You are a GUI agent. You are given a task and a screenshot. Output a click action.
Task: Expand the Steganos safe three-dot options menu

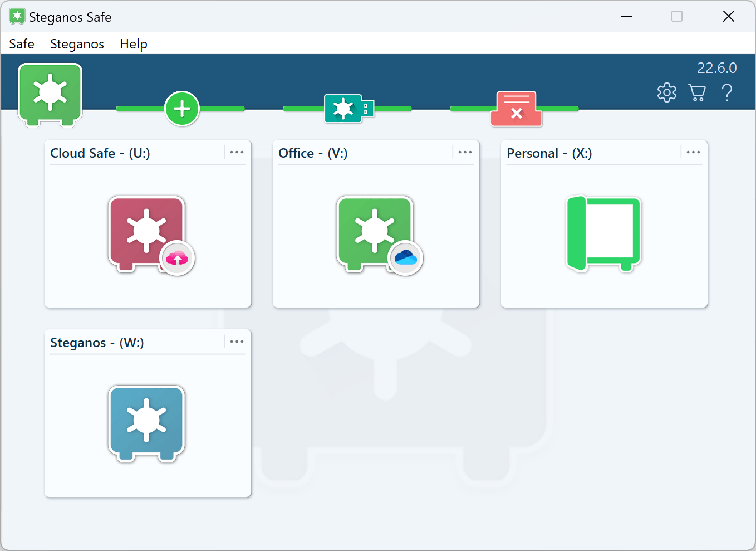[237, 342]
